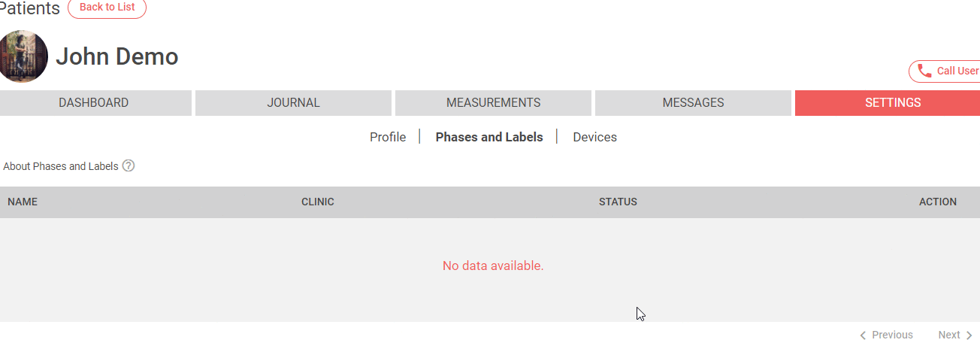The height and width of the screenshot is (349, 980).
Task: Open the Dashboard tab
Action: [94, 103]
